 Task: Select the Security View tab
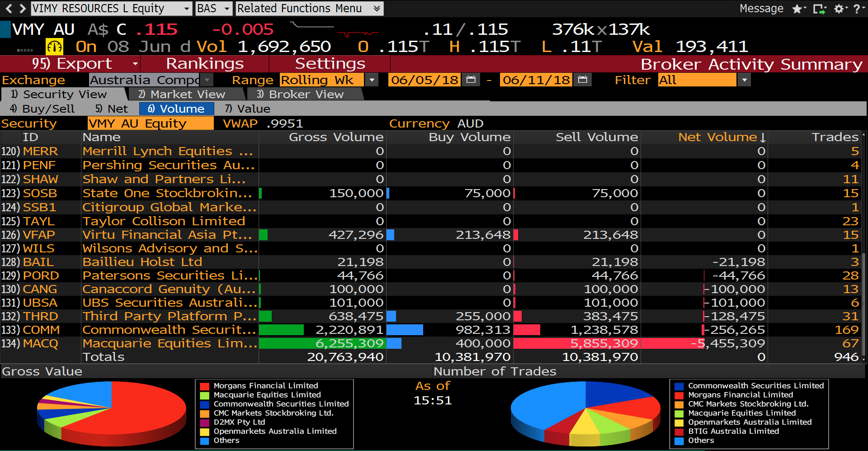click(x=64, y=94)
